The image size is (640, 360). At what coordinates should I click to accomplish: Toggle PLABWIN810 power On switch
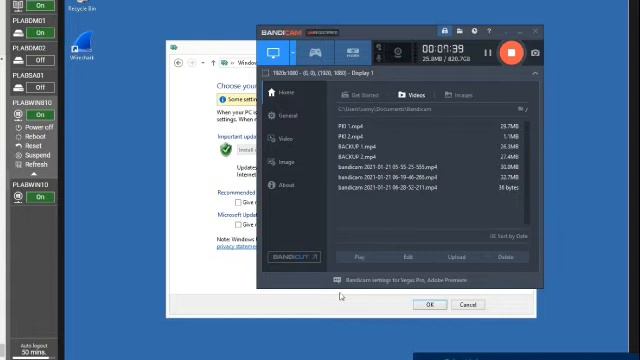[40, 115]
